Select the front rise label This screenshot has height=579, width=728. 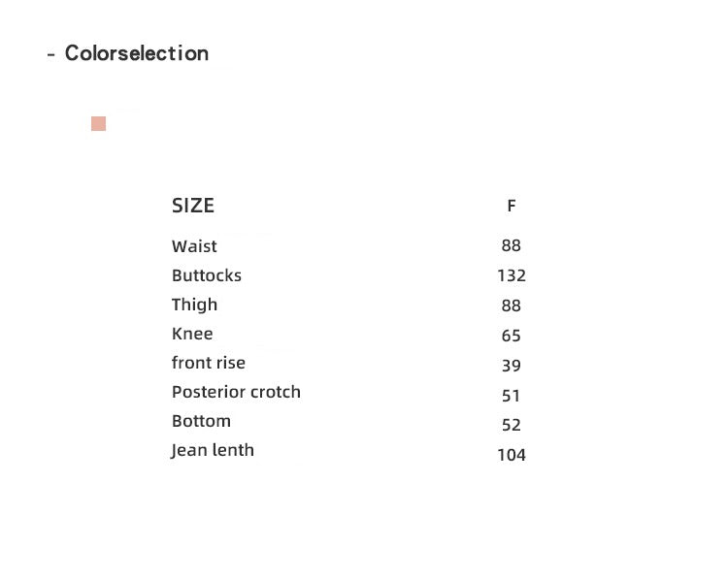click(209, 363)
